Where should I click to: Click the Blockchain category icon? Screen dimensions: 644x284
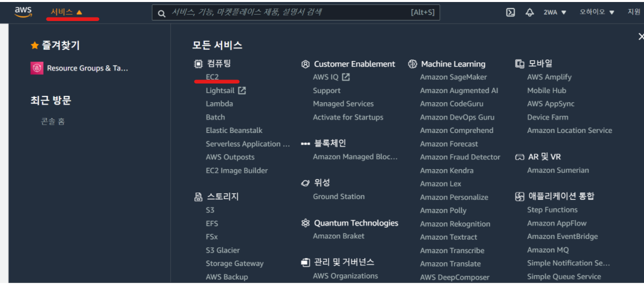pyautogui.click(x=305, y=143)
